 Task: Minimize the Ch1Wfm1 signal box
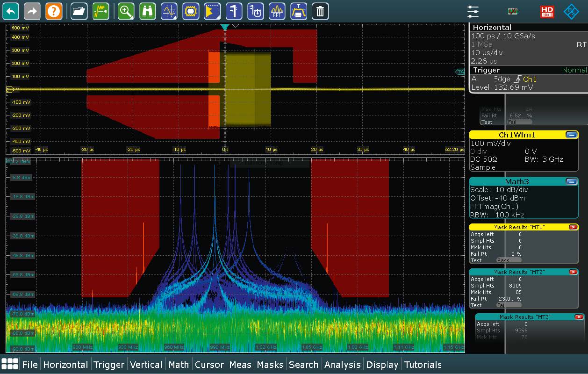(571, 135)
